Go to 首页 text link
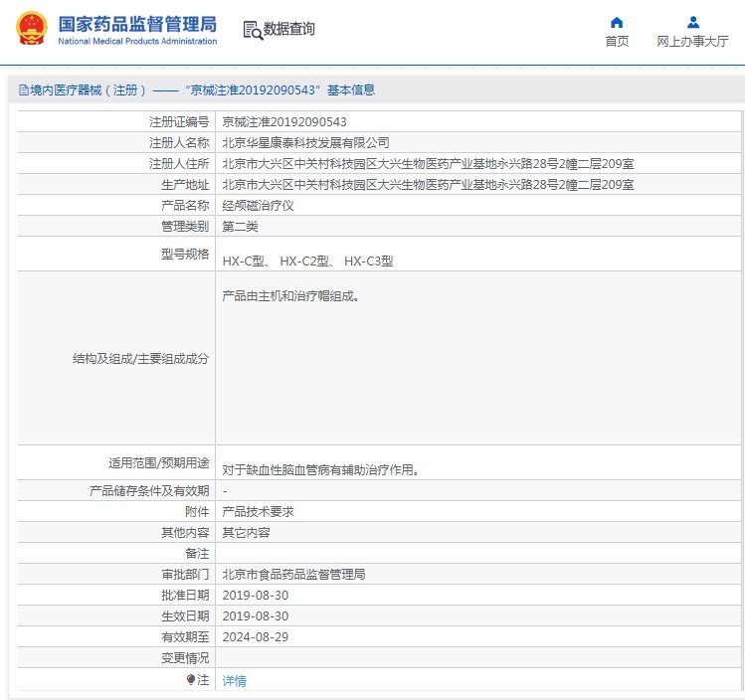745x700 pixels. (x=617, y=42)
